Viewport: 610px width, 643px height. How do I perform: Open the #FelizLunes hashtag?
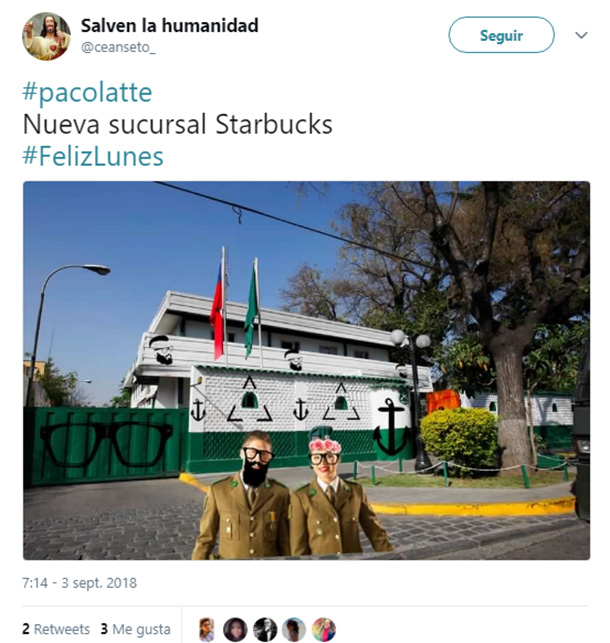tap(93, 156)
